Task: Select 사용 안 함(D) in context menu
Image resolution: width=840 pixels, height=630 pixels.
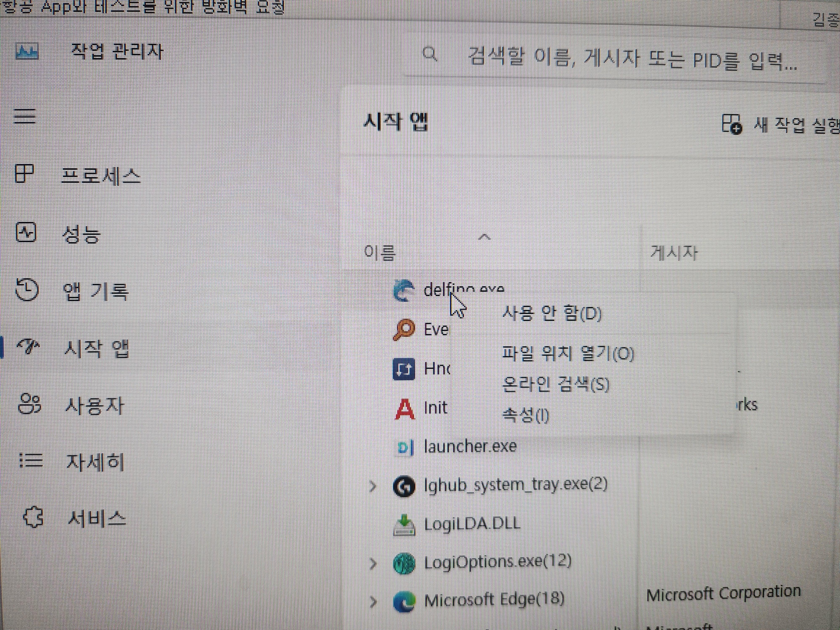Action: (x=551, y=314)
